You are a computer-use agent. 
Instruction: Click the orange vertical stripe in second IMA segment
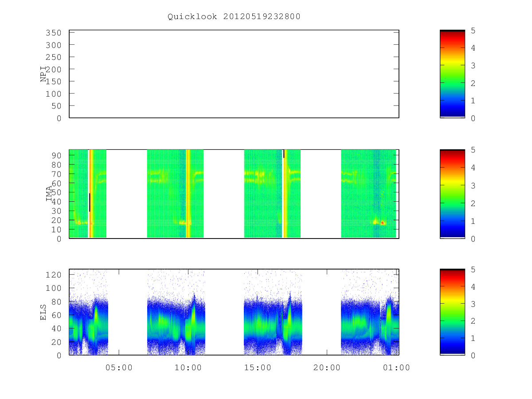point(188,194)
